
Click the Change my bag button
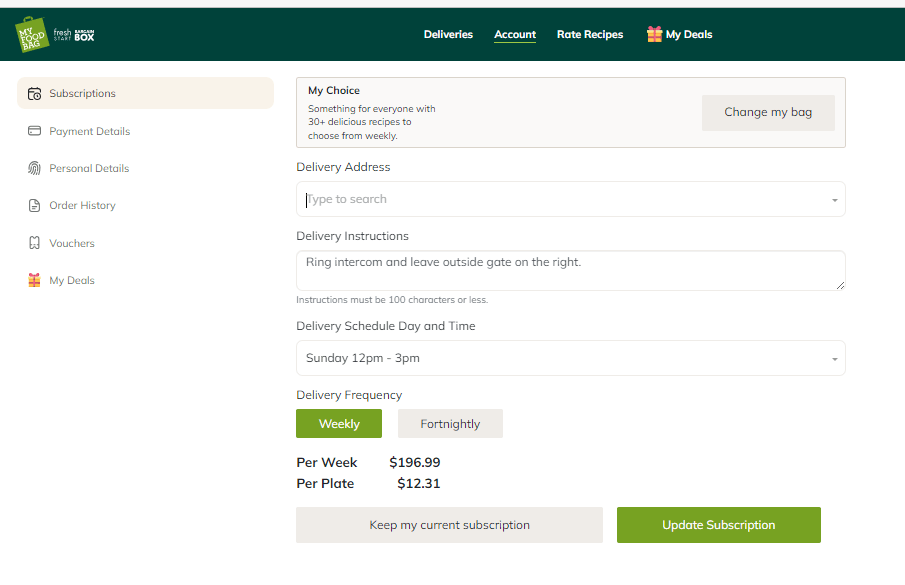click(x=767, y=112)
